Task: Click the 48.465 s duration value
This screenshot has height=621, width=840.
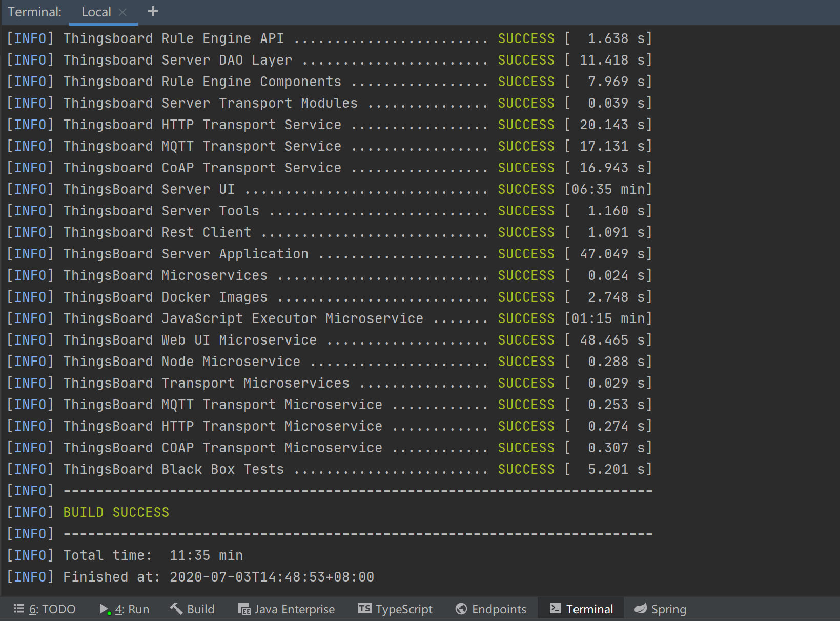Action: click(612, 340)
